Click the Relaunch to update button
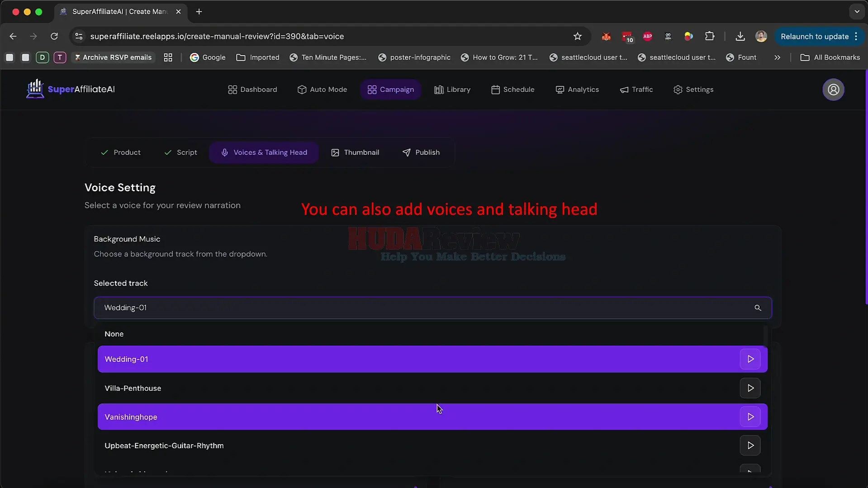The image size is (868, 488). (819, 36)
